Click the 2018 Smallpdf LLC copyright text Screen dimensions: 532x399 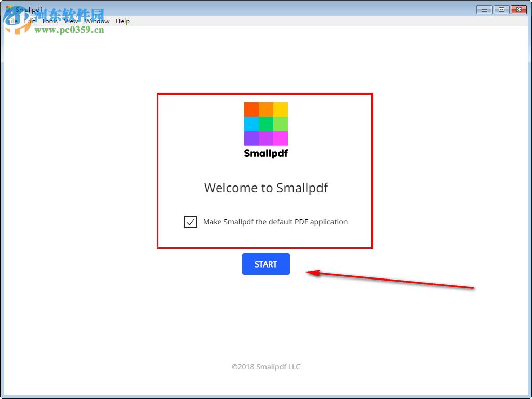coord(265,367)
